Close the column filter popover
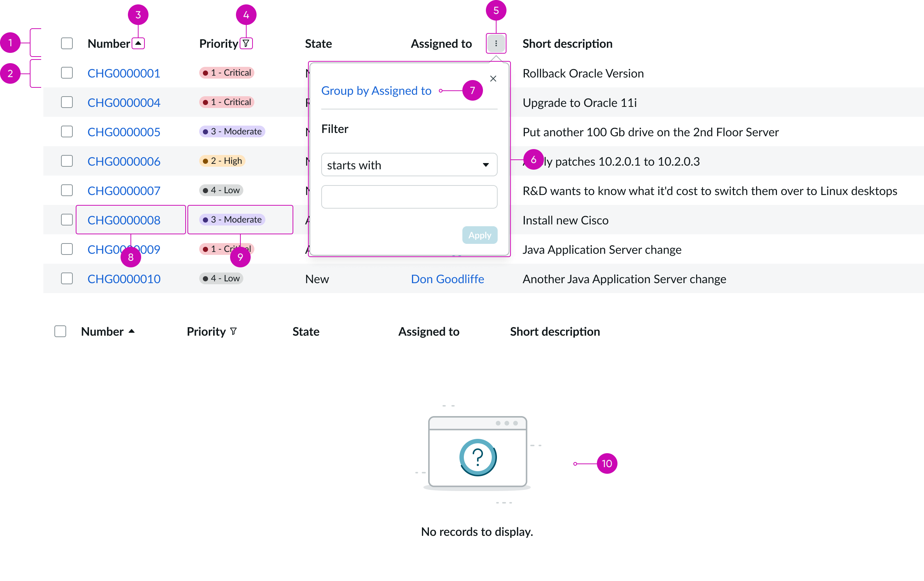Screen dimensions: 924x581 493,79
